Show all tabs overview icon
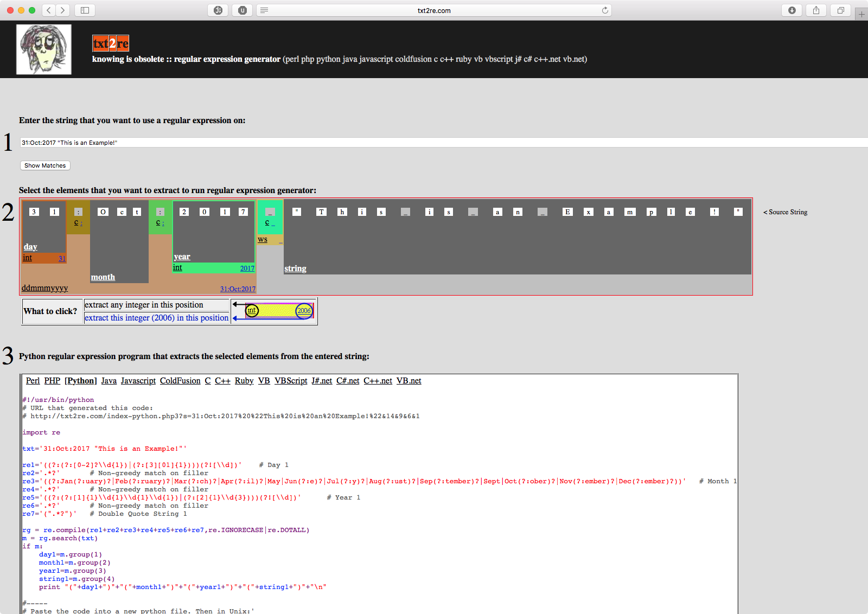This screenshot has width=868, height=614. 840,10
